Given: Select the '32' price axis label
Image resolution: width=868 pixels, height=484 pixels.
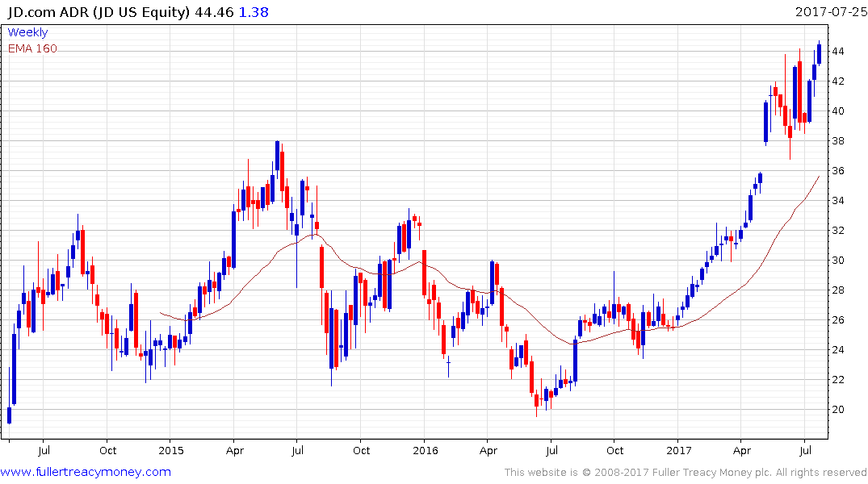Looking at the screenshot, I should pyautogui.click(x=837, y=231).
